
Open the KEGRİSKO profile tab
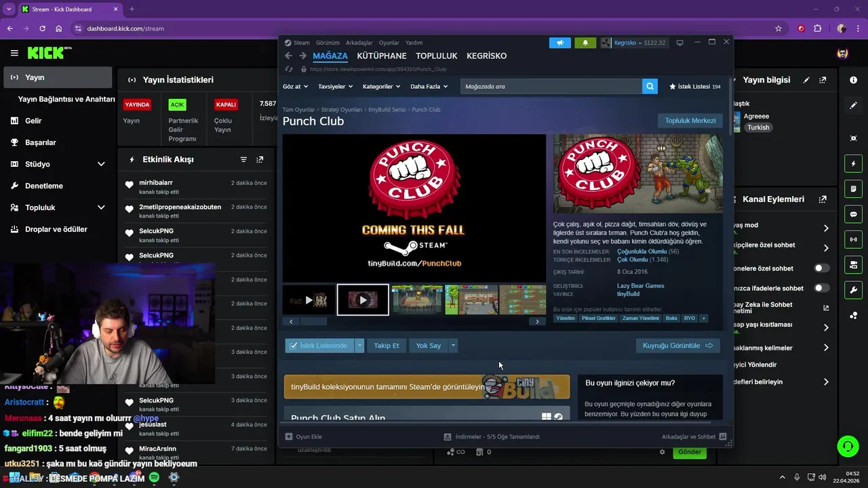(487, 56)
